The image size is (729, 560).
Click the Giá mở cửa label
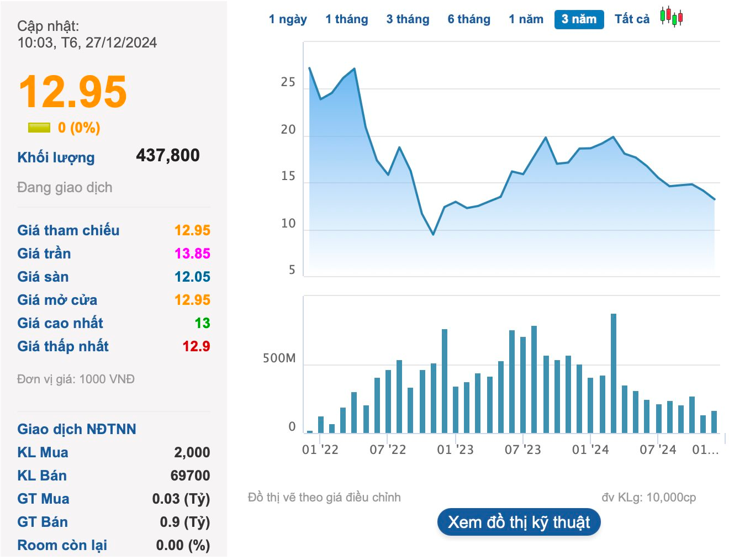click(x=57, y=299)
